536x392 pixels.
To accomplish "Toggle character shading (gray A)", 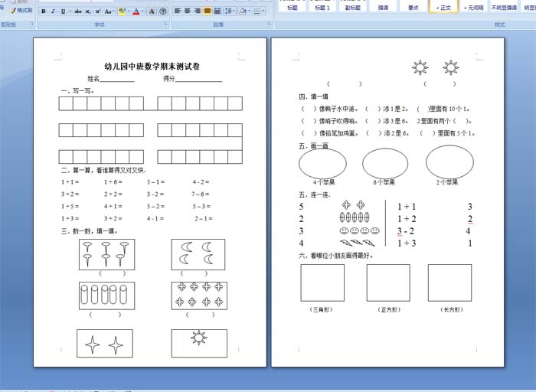I will [152, 11].
